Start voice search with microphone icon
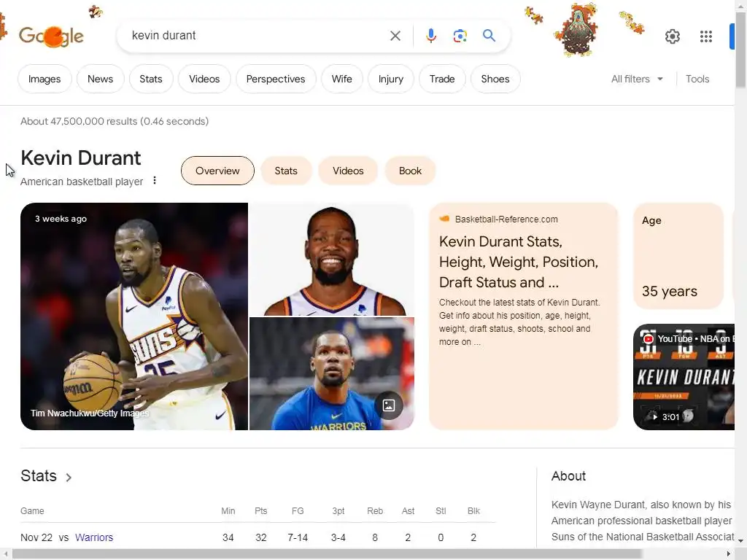The image size is (747, 560). [x=430, y=36]
